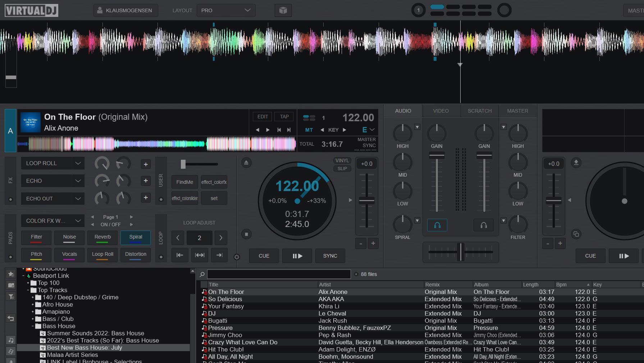
Task: Click deck A pitch slider handle
Action: point(367,201)
